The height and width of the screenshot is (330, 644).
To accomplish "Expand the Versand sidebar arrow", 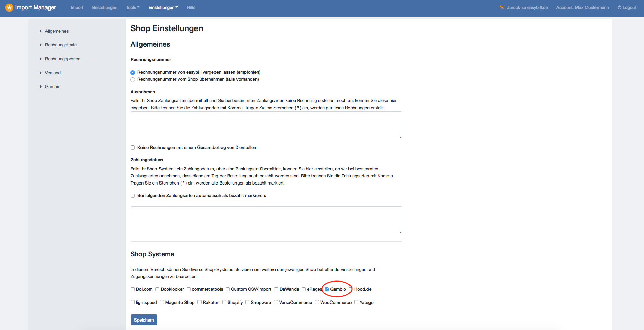I will (x=41, y=73).
